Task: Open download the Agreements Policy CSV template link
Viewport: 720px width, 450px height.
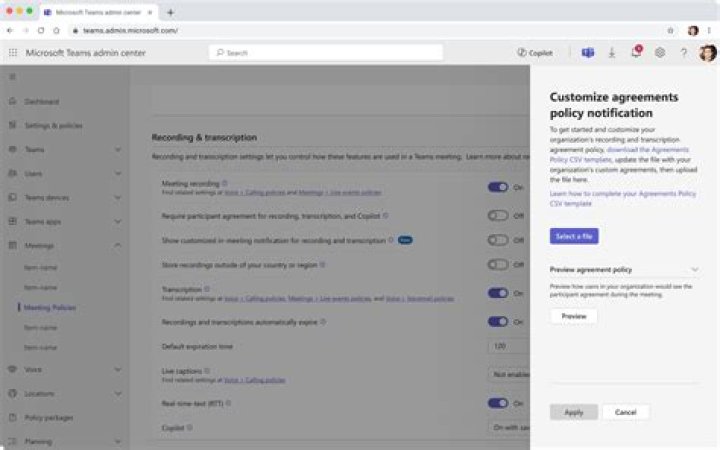Action: (x=619, y=154)
